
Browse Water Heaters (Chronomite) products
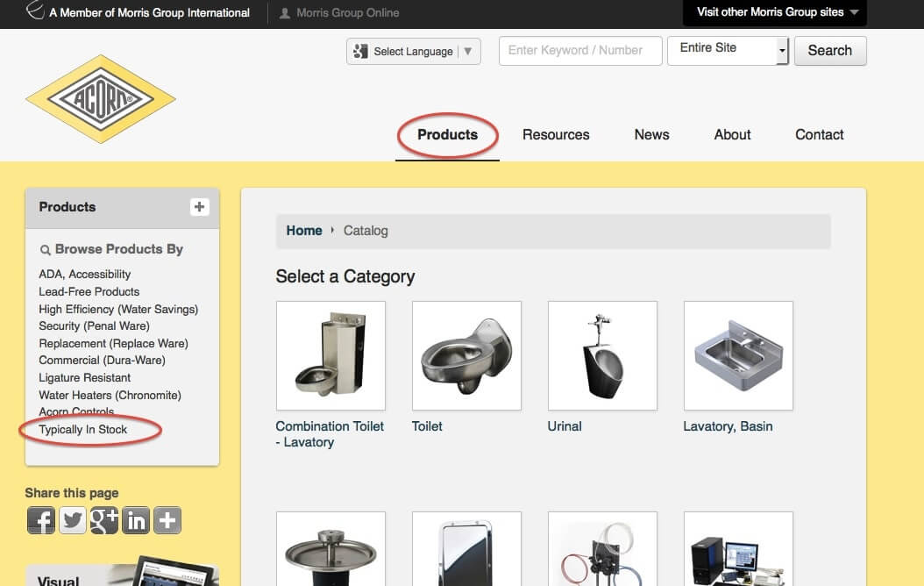pyautogui.click(x=110, y=395)
